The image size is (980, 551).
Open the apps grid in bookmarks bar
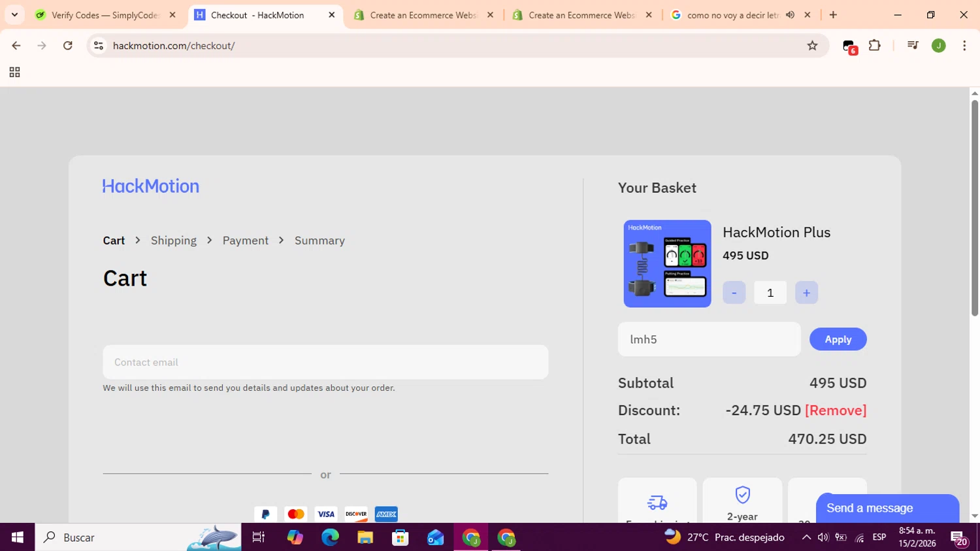[x=14, y=73]
